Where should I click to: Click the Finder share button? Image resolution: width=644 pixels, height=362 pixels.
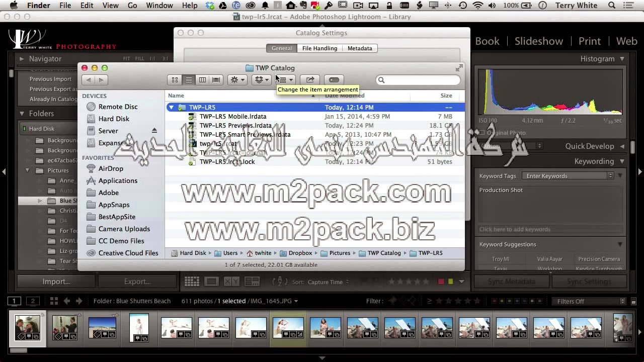310,80
